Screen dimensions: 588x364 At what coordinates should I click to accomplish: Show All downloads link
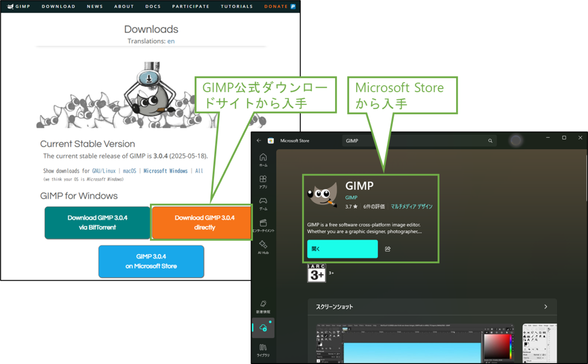coord(199,171)
